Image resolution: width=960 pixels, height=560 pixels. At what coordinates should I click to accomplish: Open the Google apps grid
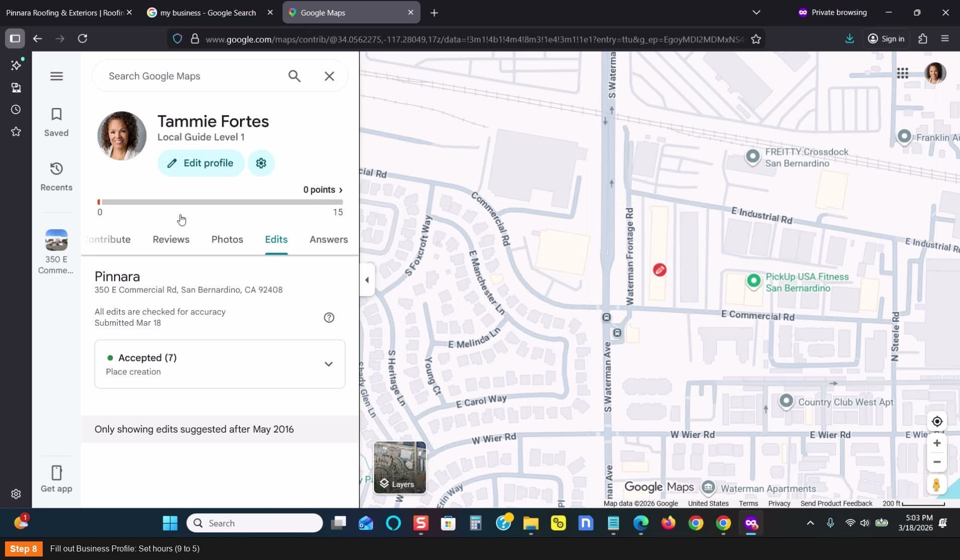[x=902, y=73]
